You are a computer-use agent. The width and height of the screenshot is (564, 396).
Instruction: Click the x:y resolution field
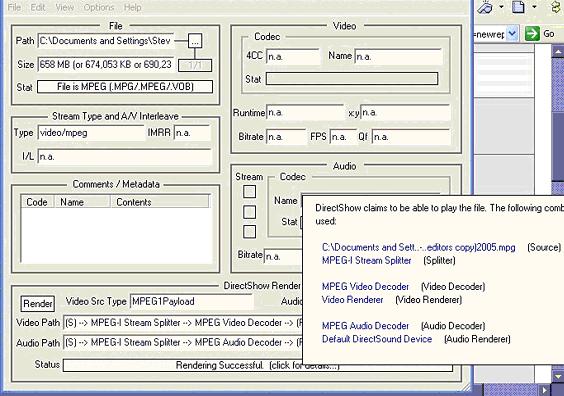tap(405, 113)
